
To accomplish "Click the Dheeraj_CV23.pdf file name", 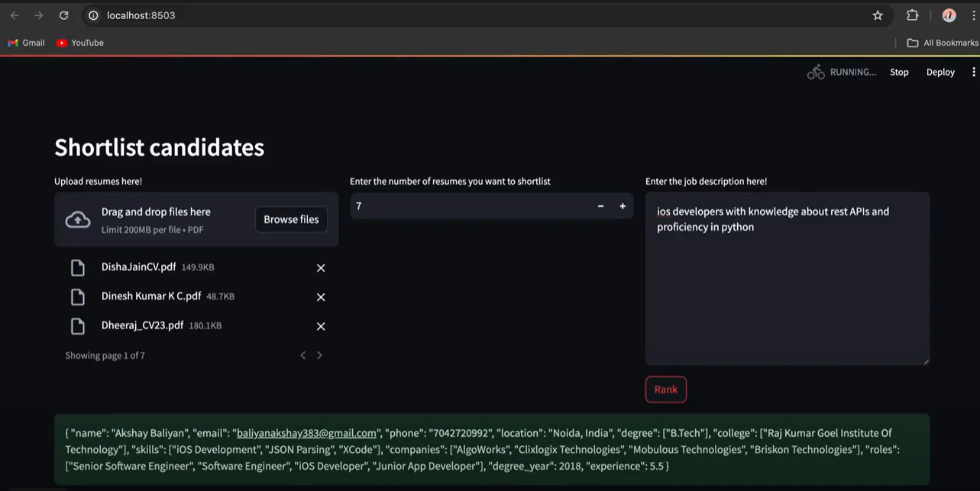I will point(142,325).
